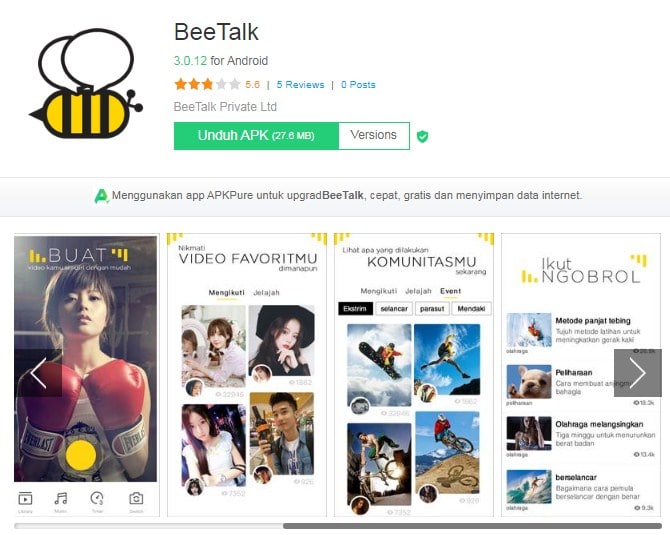Open the 5 Reviews link
The image size is (670, 535).
pyautogui.click(x=300, y=85)
